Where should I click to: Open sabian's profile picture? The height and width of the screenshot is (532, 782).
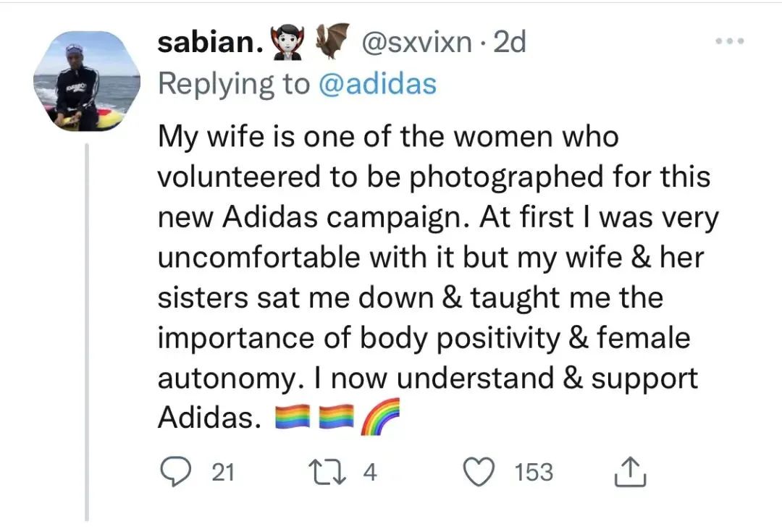click(86, 82)
